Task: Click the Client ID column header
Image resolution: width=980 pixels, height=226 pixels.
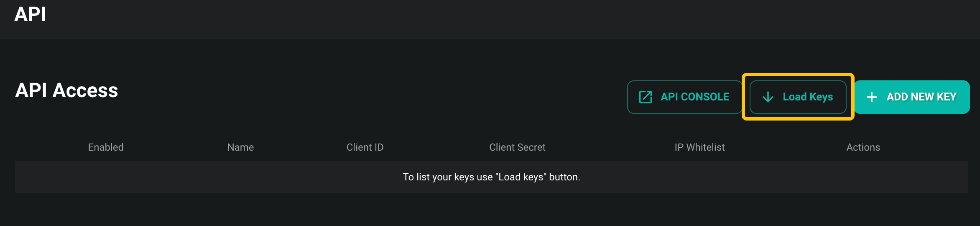Action: pyautogui.click(x=365, y=147)
